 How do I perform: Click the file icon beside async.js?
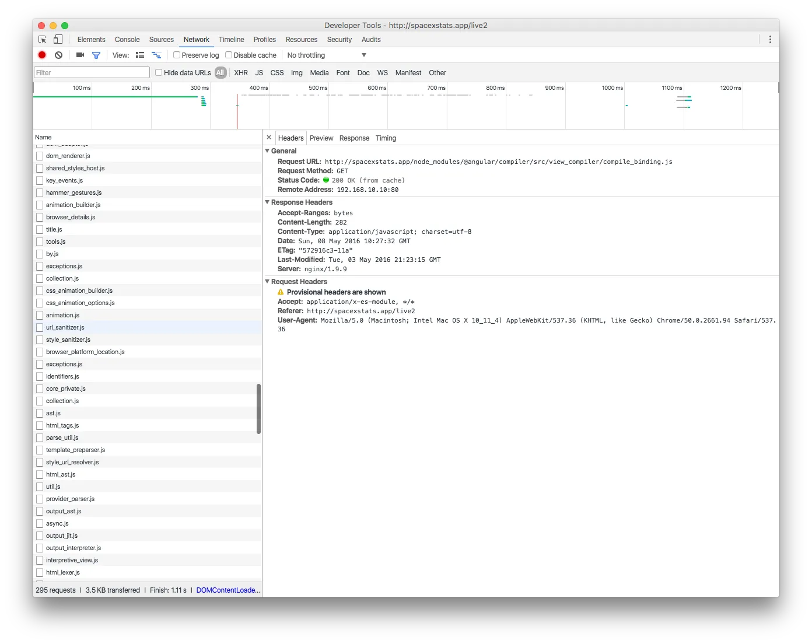[x=40, y=523]
